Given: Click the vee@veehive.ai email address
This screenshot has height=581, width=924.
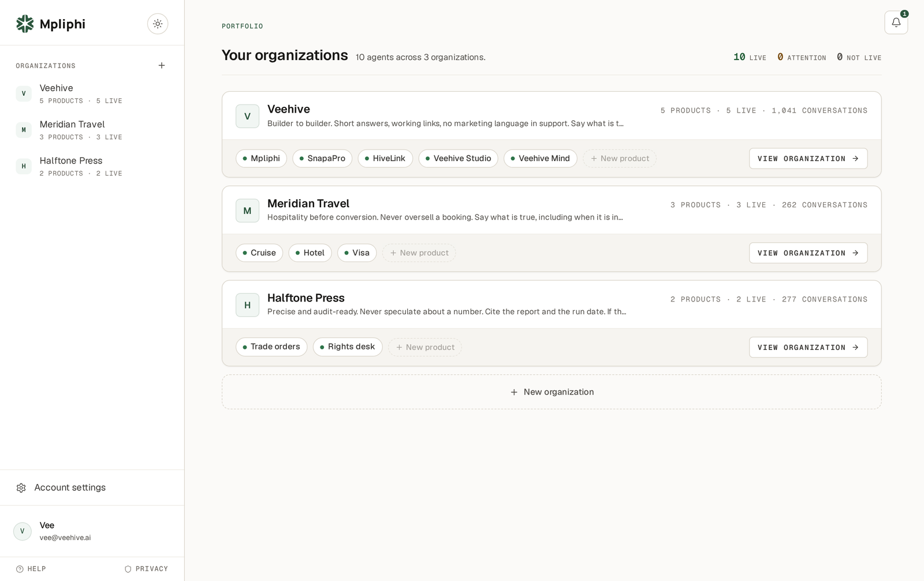Looking at the screenshot, I should tap(65, 538).
